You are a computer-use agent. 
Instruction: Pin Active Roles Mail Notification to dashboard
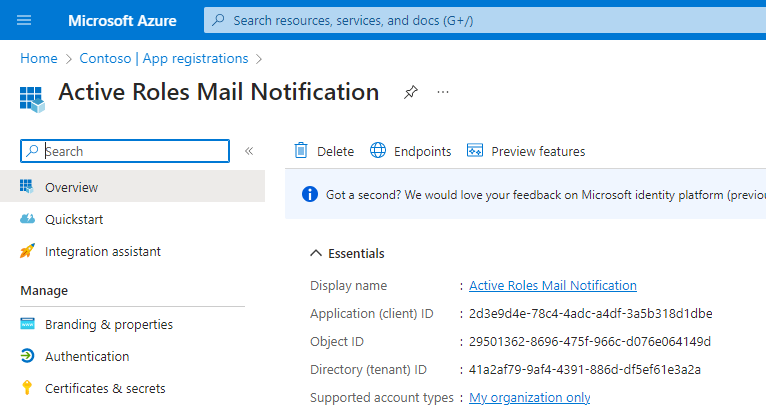click(x=410, y=92)
